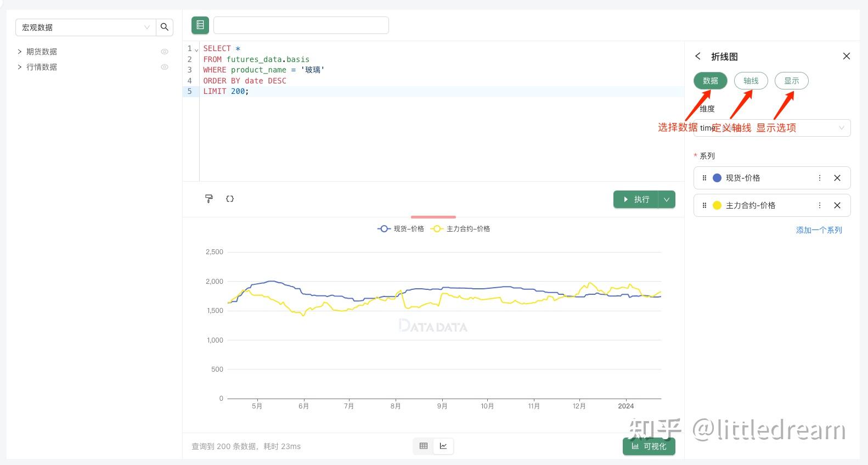Switch to table view icon
Screen dimensions: 868x465
424,446
